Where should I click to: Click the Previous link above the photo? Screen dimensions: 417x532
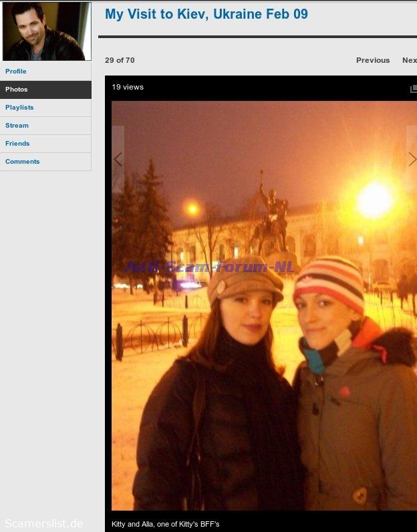(372, 60)
